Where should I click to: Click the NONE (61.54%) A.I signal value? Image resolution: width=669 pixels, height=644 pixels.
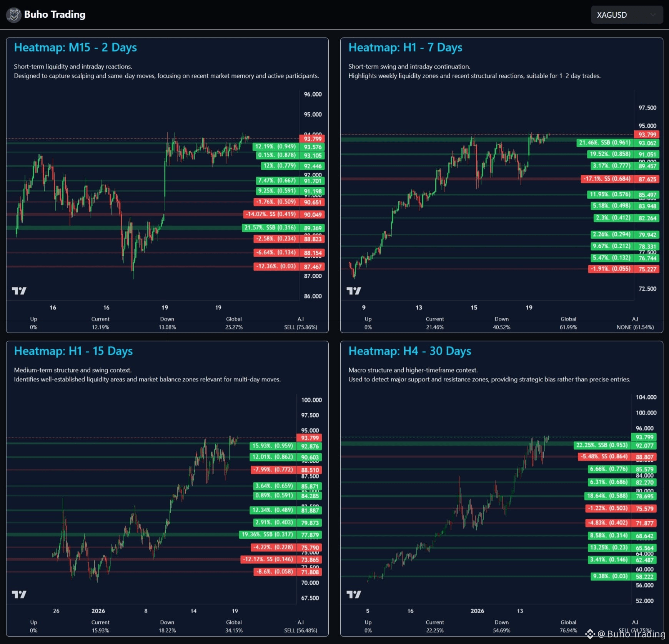click(x=635, y=327)
